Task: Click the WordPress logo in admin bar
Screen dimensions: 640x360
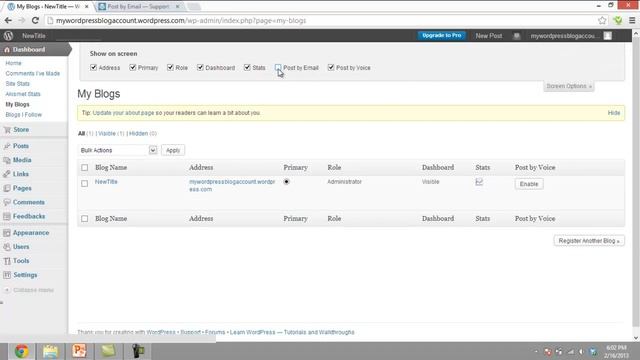Action: (8, 36)
